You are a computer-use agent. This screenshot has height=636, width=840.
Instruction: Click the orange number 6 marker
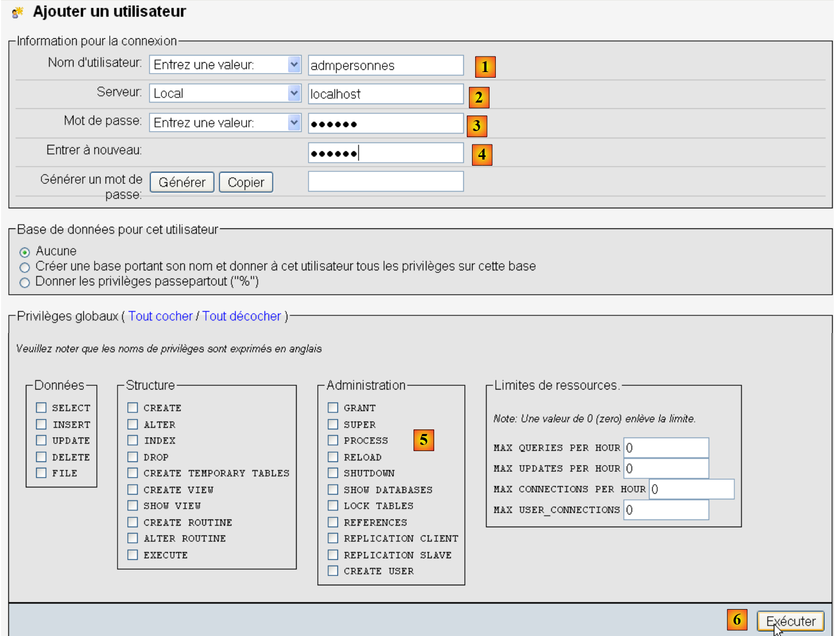pyautogui.click(x=736, y=619)
